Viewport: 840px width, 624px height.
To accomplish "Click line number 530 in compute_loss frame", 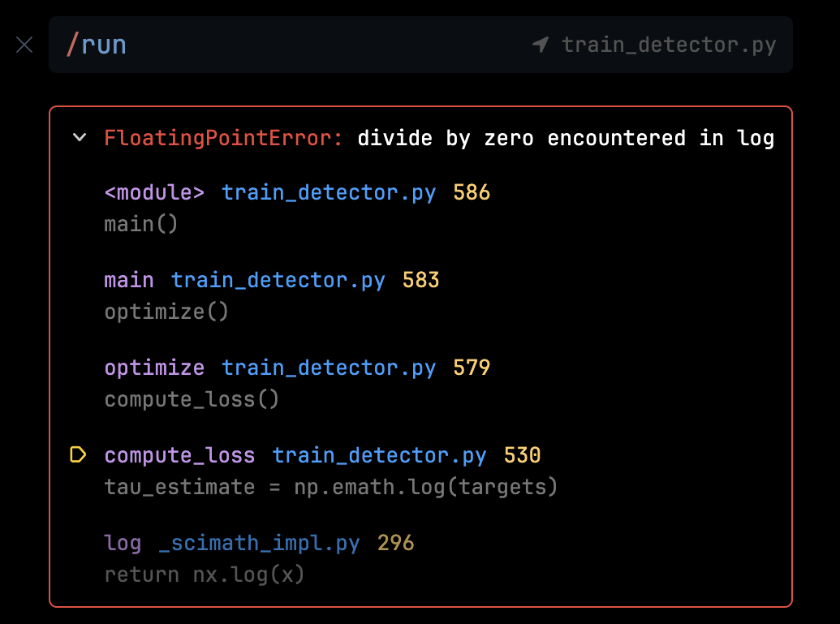I will click(522, 455).
